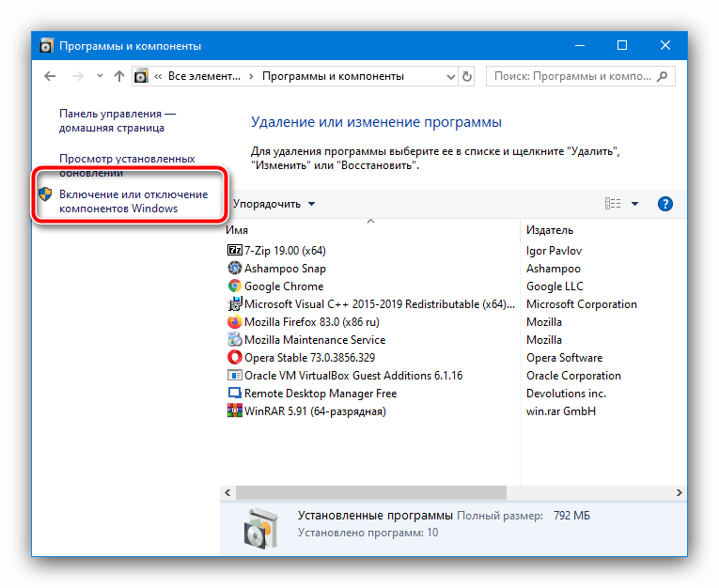Select "Mozilla Maintenance Service" program name

[315, 340]
